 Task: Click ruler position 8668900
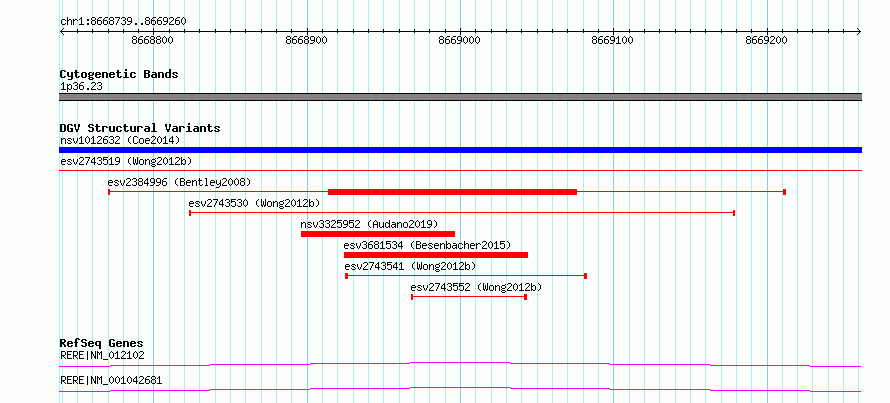(307, 40)
